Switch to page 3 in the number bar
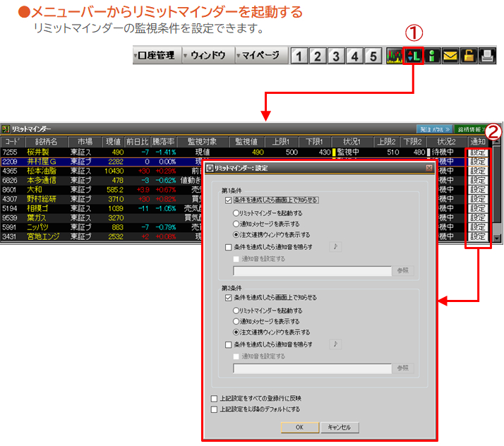 pyautogui.click(x=336, y=56)
